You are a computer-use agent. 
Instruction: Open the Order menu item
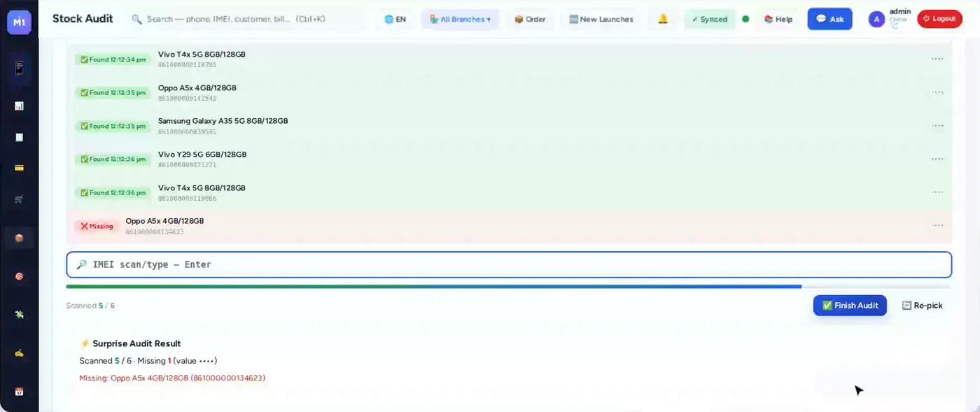click(530, 19)
